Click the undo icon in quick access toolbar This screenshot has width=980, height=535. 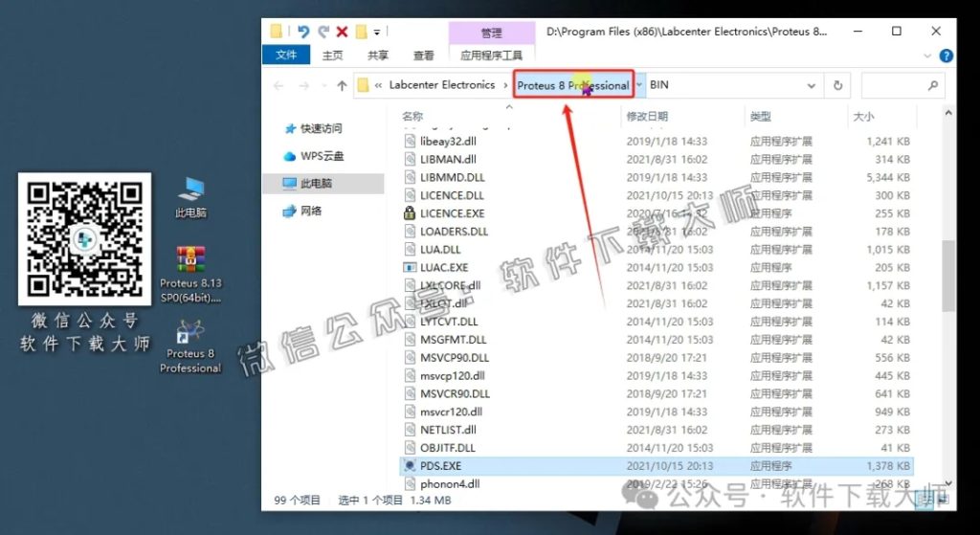(303, 32)
